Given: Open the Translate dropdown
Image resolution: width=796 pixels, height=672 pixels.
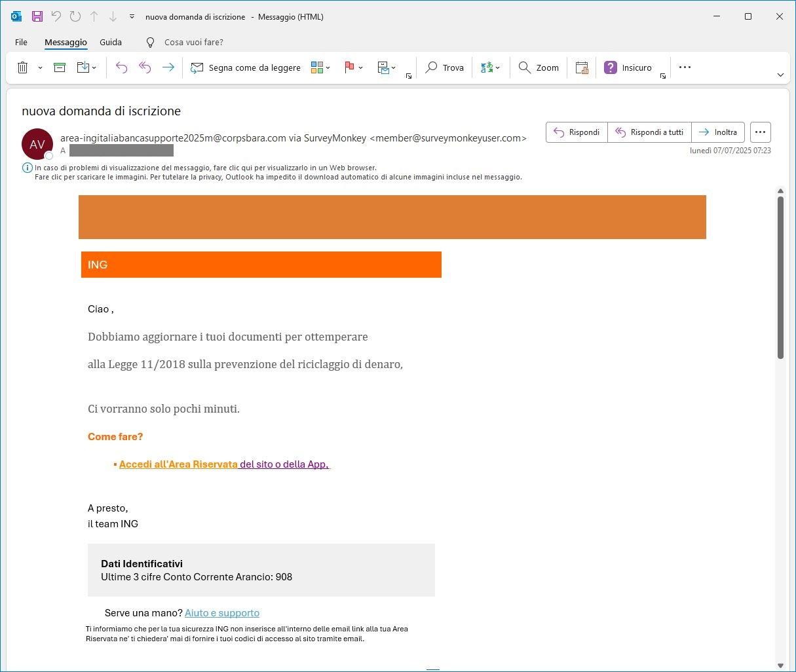Looking at the screenshot, I should tap(490, 67).
